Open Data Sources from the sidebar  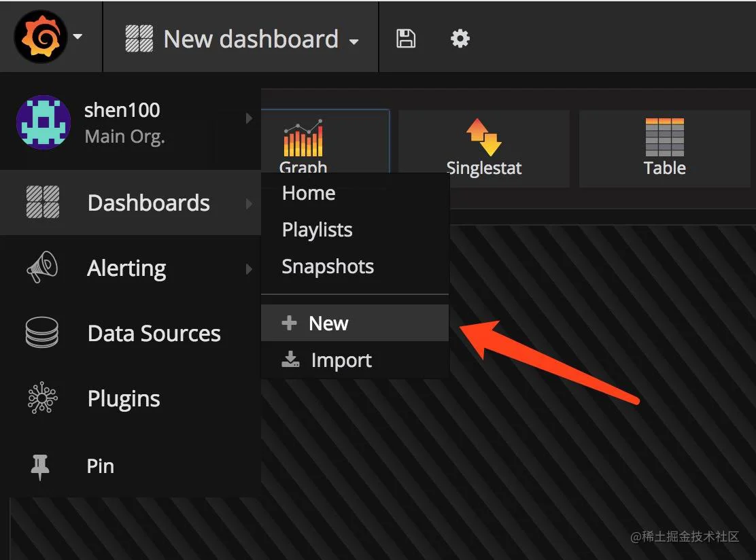(130, 334)
